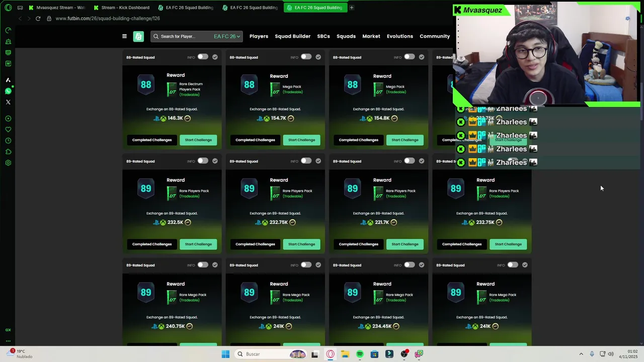Click the green Futbin logo
Screen dimensions: 644x362
click(x=138, y=36)
